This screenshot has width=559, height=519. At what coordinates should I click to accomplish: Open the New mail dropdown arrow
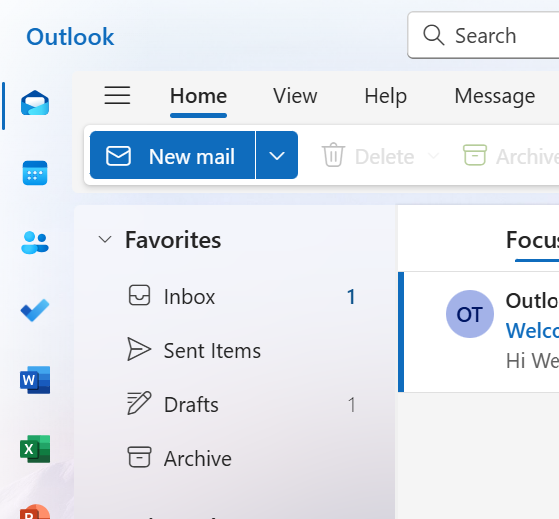click(x=277, y=155)
